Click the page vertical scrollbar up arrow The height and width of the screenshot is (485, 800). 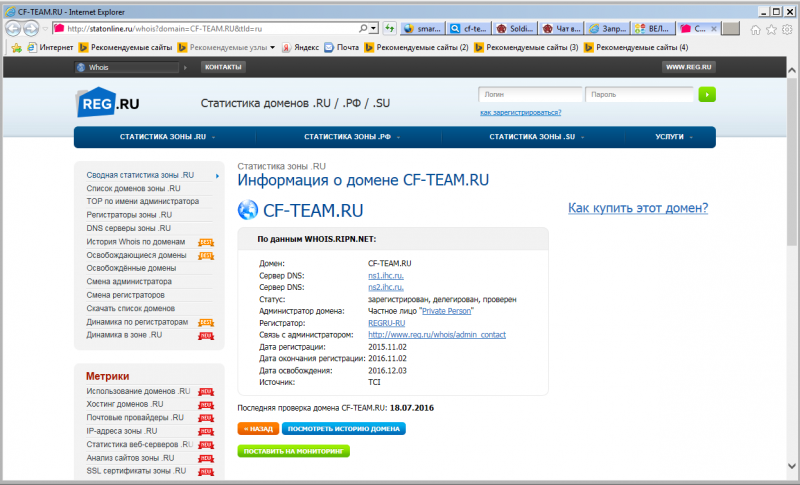[x=791, y=70]
